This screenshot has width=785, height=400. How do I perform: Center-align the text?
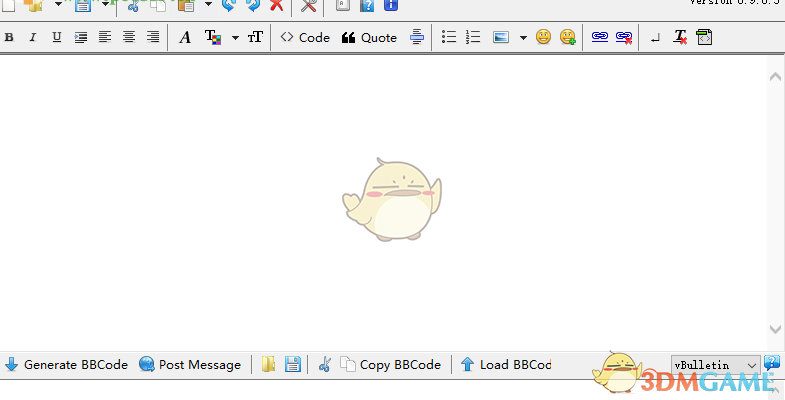[129, 38]
